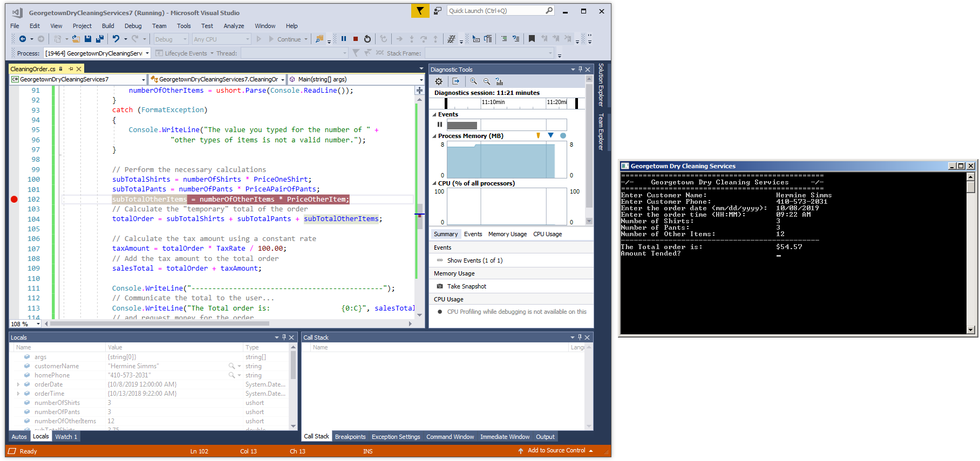Click the breakpoint red dot on line 102
The height and width of the screenshot is (461, 980).
point(14,199)
